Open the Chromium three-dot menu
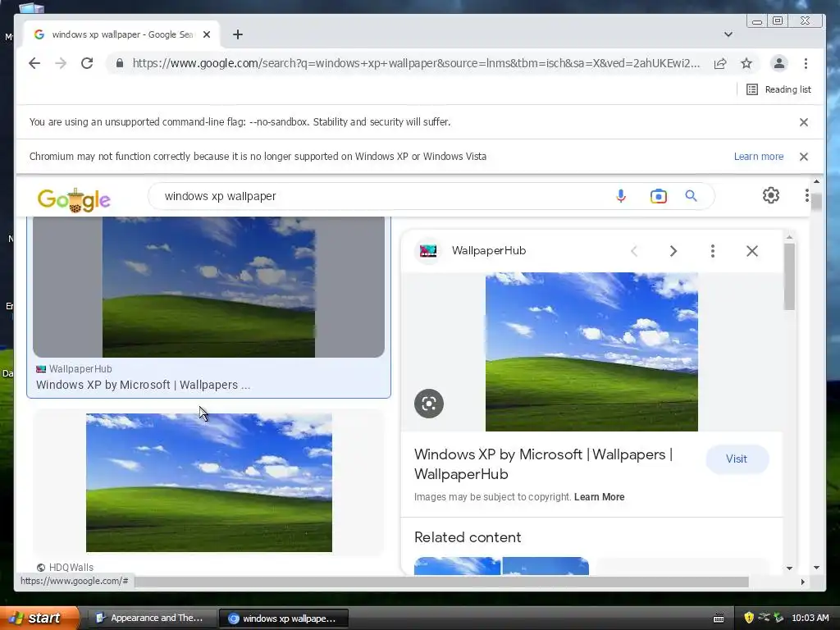The image size is (840, 630). click(x=806, y=63)
